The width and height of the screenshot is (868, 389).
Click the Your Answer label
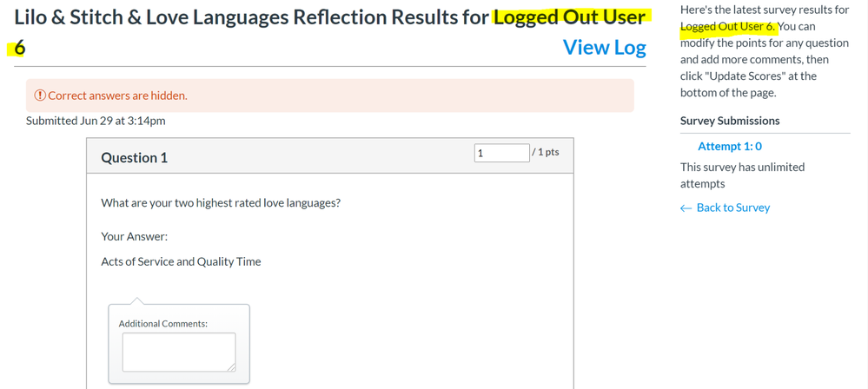coord(135,236)
